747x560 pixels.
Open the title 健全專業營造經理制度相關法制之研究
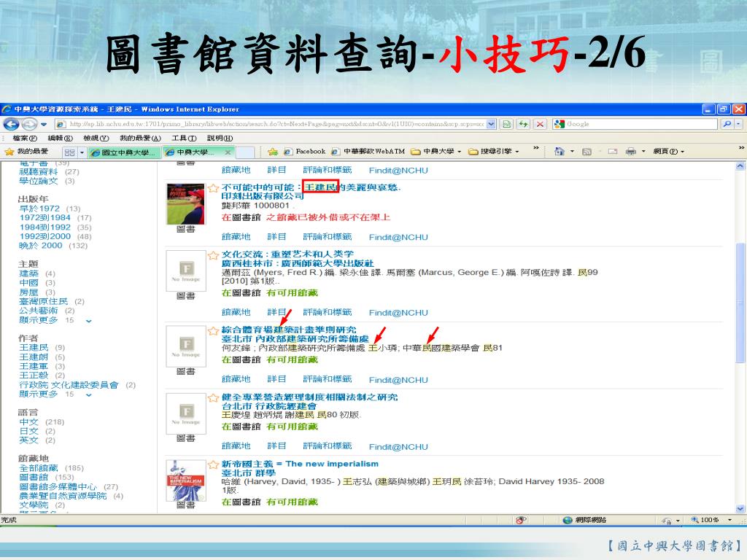(309, 397)
